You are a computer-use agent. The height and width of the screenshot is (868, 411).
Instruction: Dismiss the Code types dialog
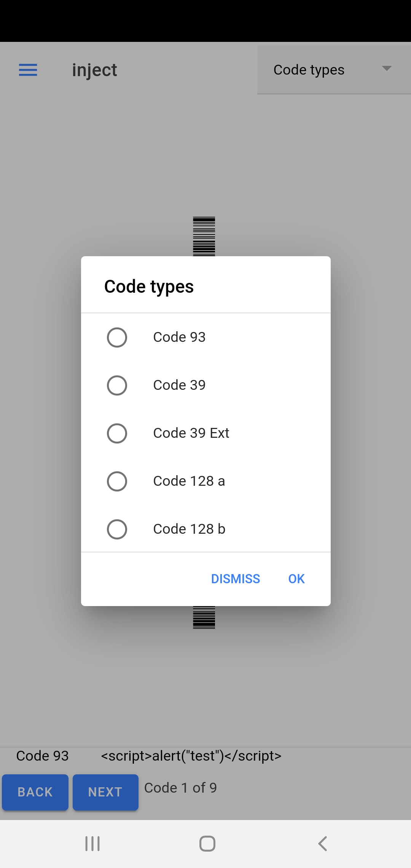236,579
